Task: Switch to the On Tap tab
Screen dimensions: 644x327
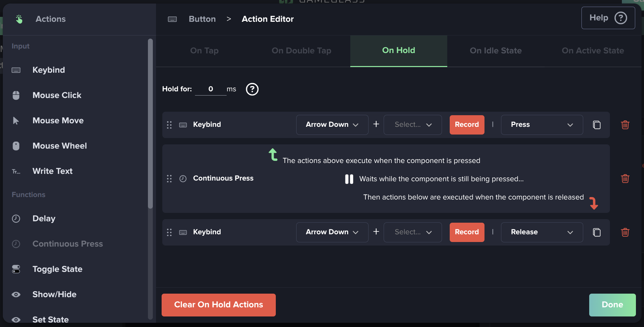Action: click(204, 51)
